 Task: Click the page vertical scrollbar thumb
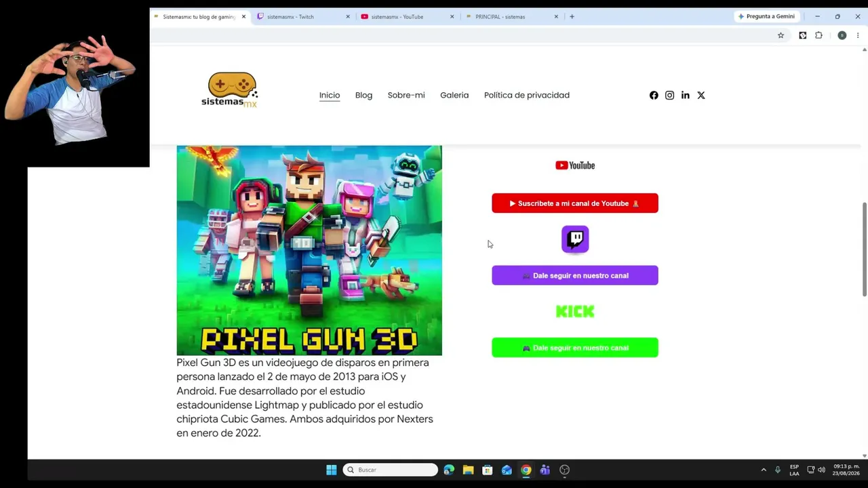click(864, 249)
